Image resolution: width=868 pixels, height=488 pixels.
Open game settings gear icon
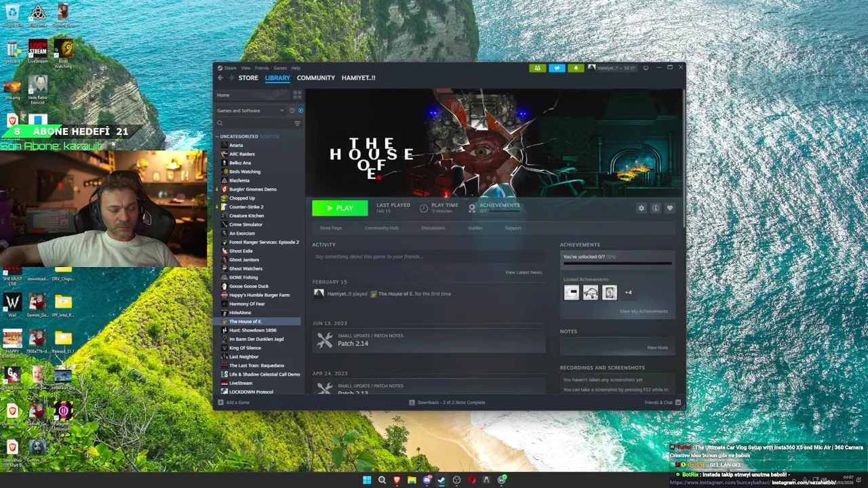641,208
